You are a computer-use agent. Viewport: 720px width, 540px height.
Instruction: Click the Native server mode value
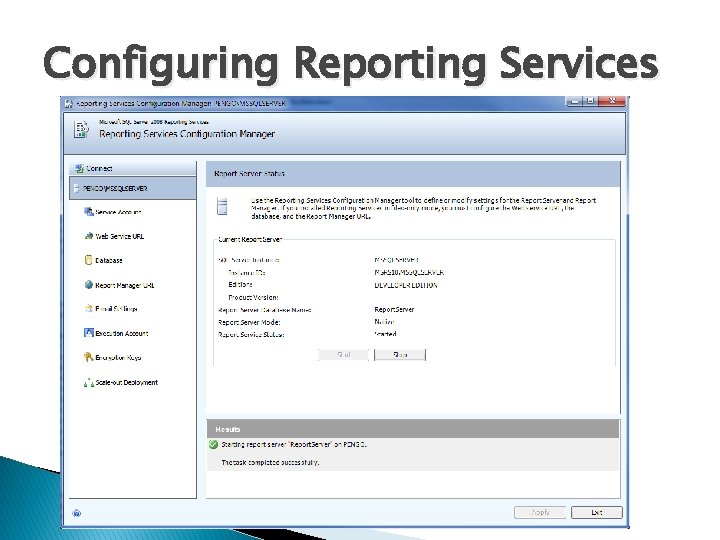384,322
